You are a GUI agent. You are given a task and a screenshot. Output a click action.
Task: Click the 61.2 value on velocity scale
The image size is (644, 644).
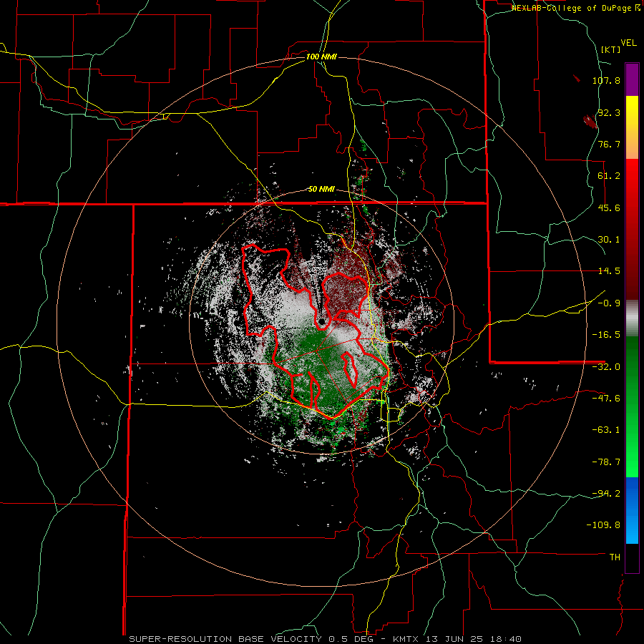click(609, 176)
